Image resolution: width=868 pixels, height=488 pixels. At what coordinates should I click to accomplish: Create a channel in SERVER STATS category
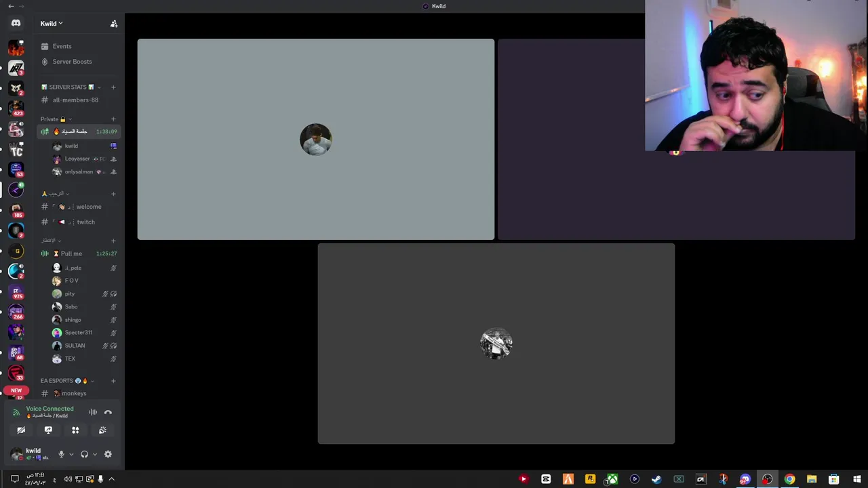(113, 87)
